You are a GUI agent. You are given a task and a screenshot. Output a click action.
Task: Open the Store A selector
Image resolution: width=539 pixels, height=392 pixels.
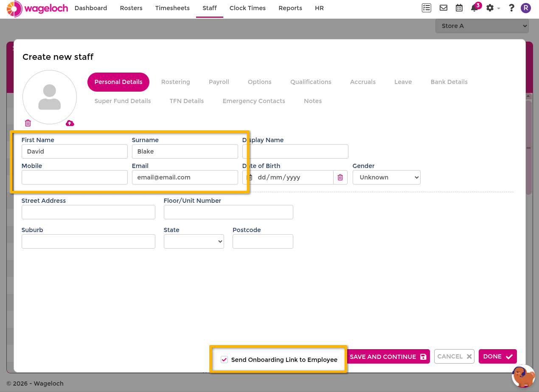pyautogui.click(x=482, y=26)
